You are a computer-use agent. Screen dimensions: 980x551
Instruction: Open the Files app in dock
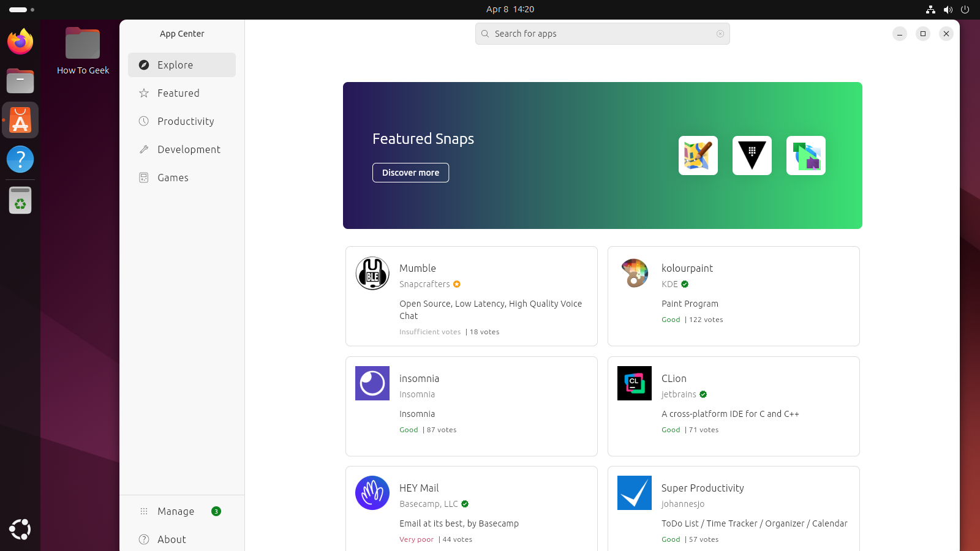pos(20,81)
